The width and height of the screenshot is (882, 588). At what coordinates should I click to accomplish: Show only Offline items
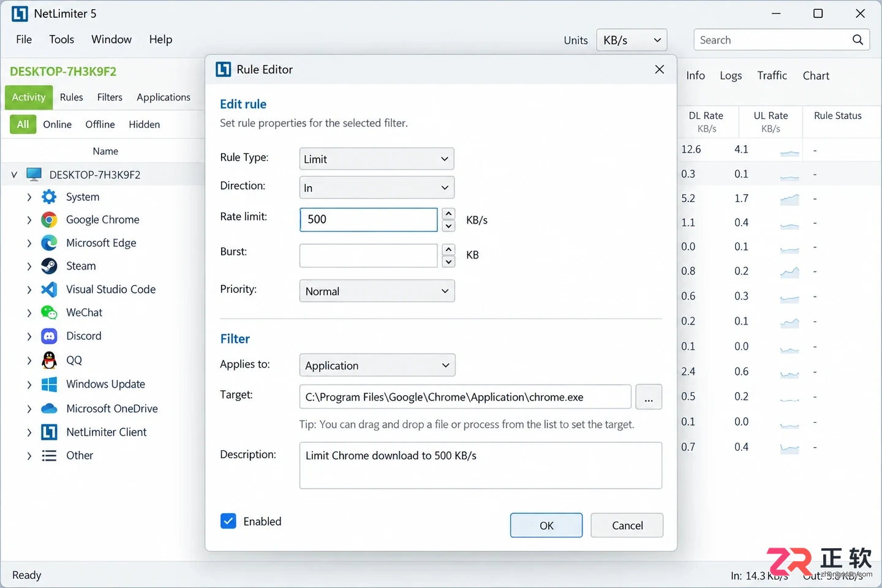coord(100,124)
